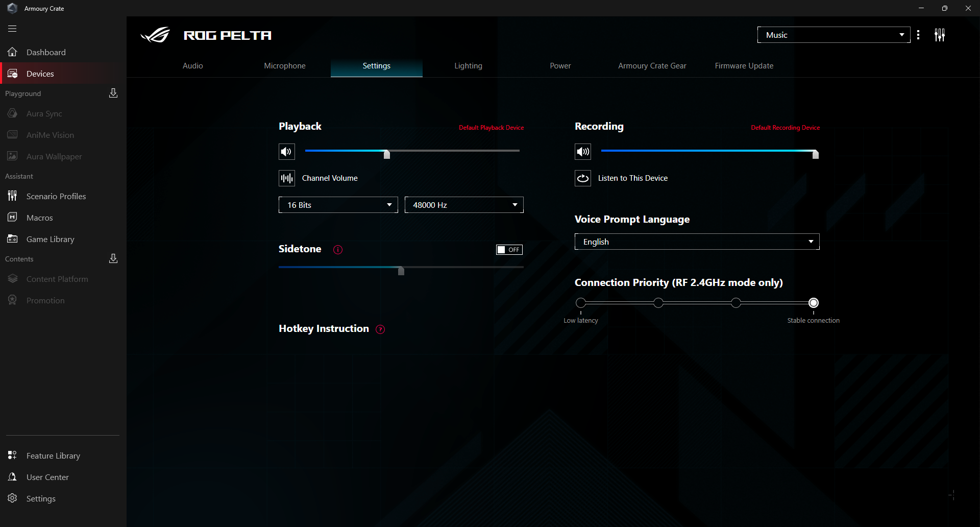Screen dimensions: 980x527
Task: Click the Game Library icon
Action: point(13,239)
